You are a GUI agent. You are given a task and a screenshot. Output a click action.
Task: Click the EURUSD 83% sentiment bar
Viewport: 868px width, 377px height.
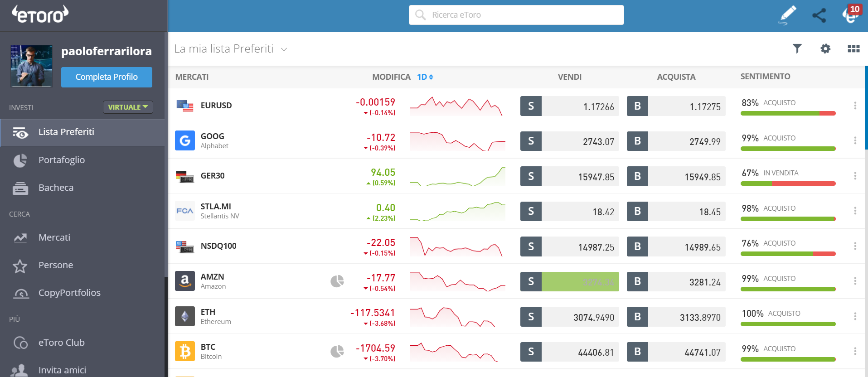click(788, 113)
